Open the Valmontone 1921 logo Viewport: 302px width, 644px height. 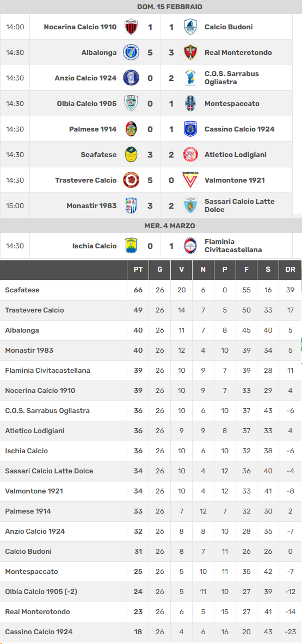click(x=190, y=180)
